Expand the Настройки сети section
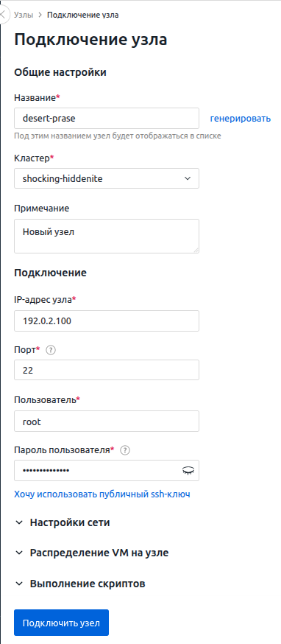281x644 pixels. (63, 523)
